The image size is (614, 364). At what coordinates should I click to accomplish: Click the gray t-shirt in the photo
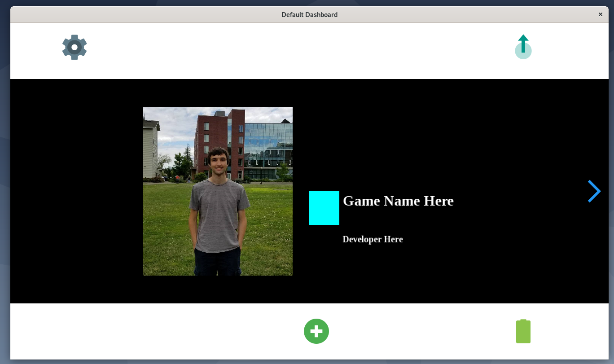(219, 211)
